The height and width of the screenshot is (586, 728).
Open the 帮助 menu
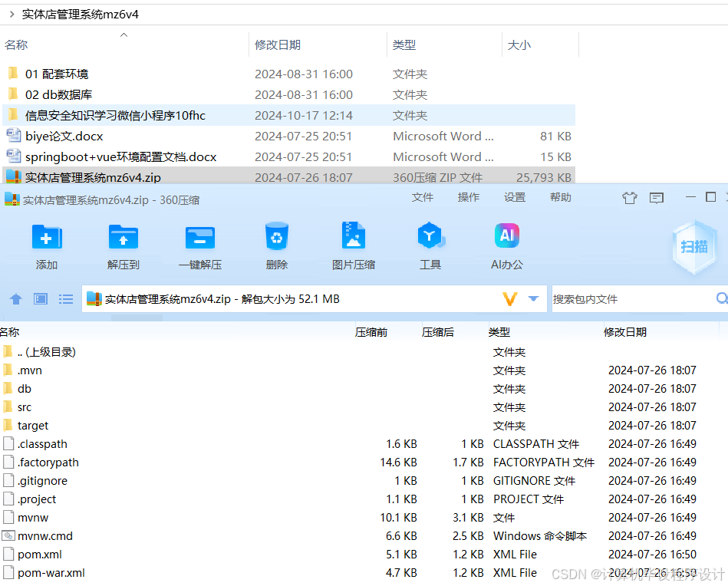tap(561, 197)
